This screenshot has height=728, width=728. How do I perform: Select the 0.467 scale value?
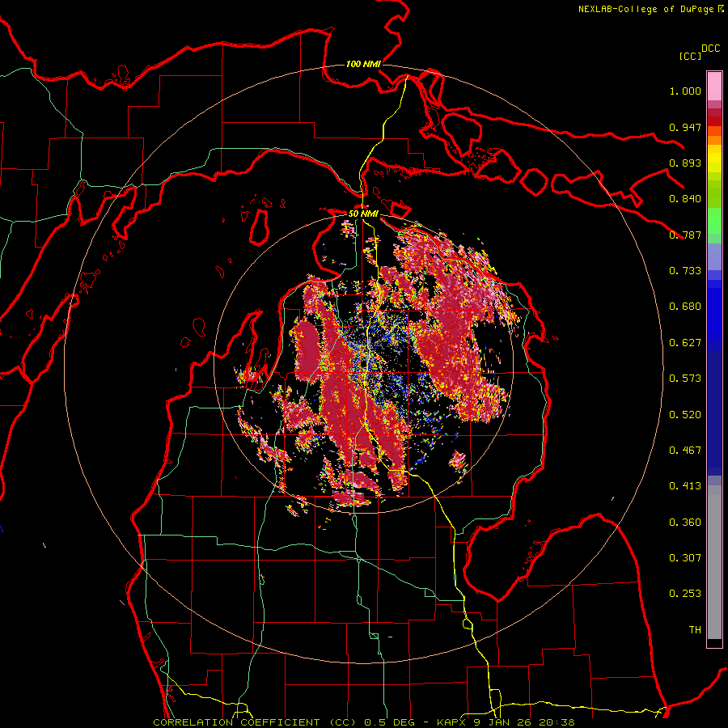click(x=685, y=451)
